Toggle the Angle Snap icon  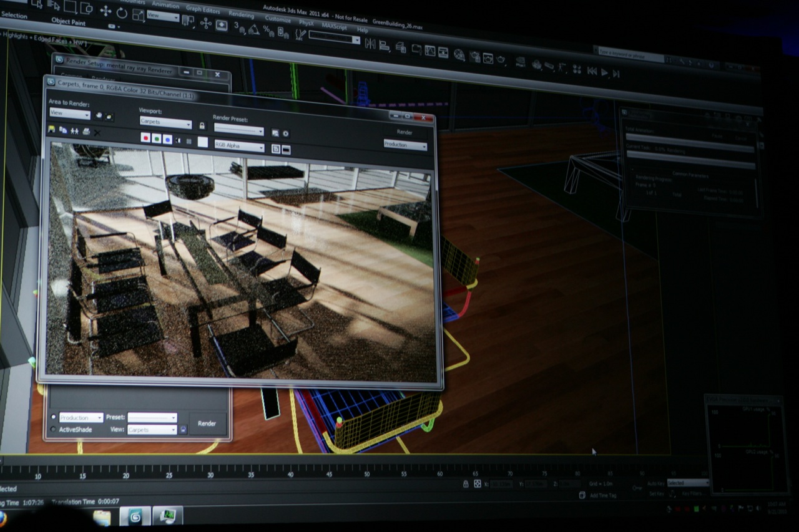coord(254,30)
